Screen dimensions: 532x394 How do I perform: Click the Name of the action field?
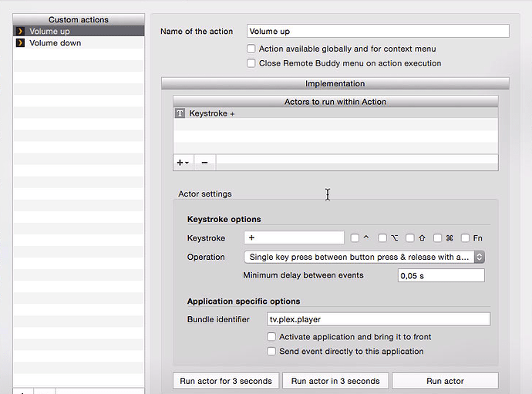(378, 31)
